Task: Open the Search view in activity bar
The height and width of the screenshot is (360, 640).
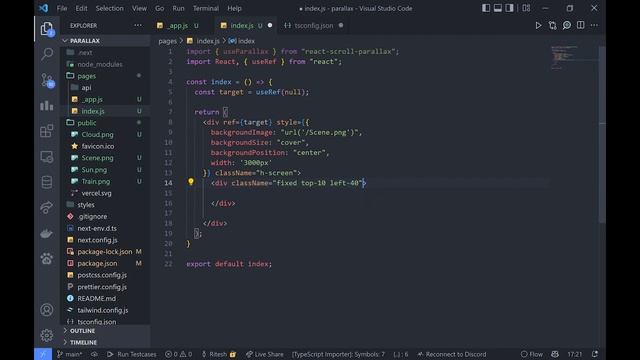Action: [47, 54]
